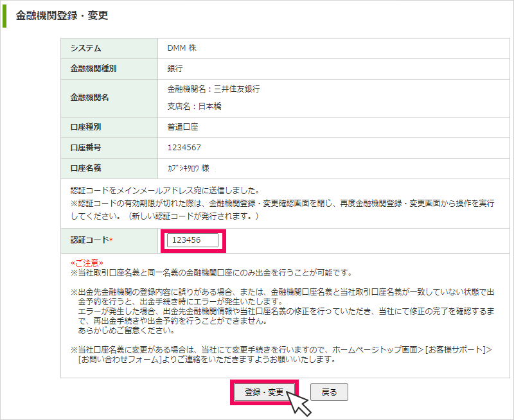Click the account number 1234567
Viewport: 514px width, 420px height.
coord(184,148)
